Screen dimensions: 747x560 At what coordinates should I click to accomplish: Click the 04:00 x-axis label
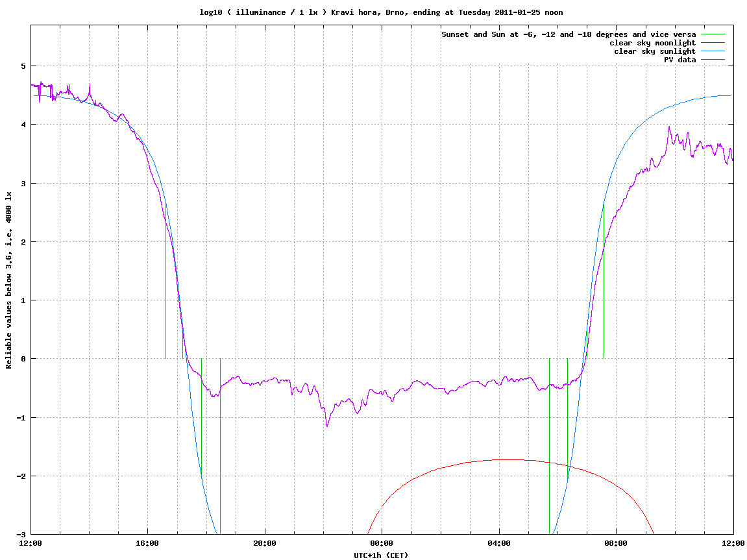tap(499, 543)
